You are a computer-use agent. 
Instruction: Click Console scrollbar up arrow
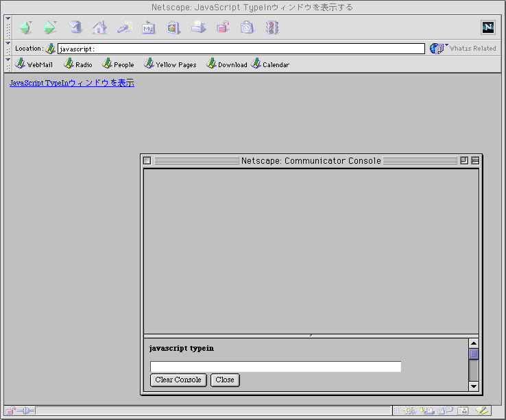point(473,343)
